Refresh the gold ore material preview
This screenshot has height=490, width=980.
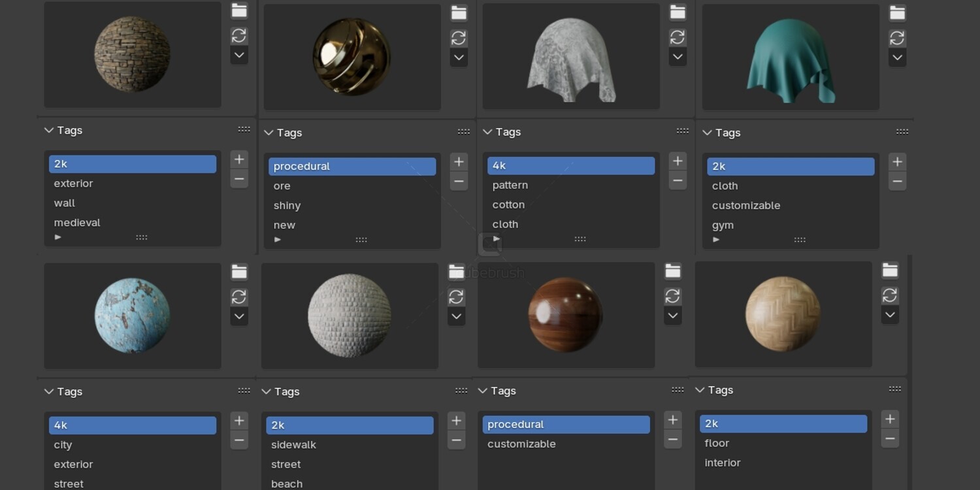[459, 39]
